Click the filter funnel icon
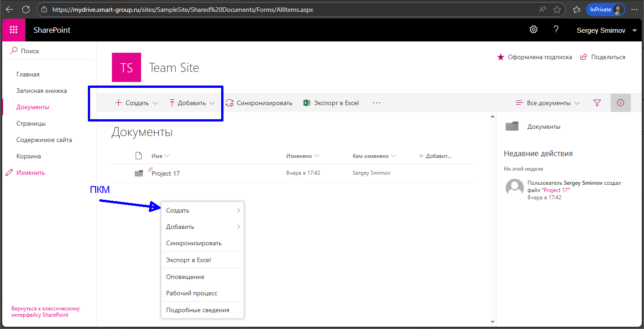 pos(597,103)
